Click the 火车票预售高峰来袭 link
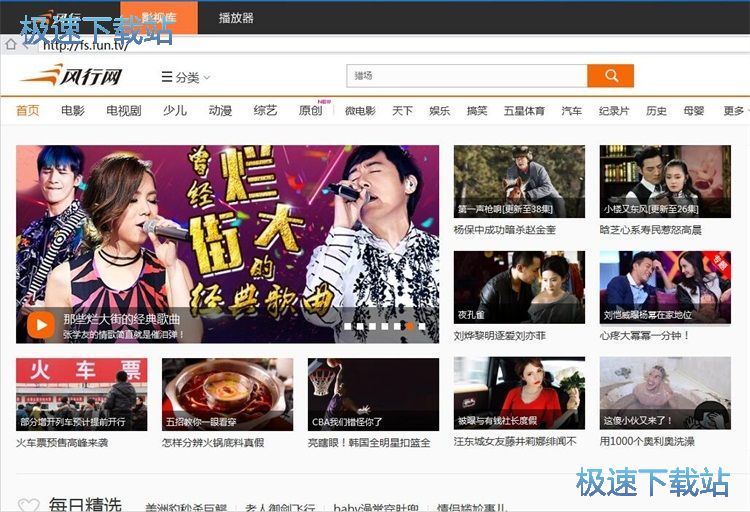 coord(62,443)
